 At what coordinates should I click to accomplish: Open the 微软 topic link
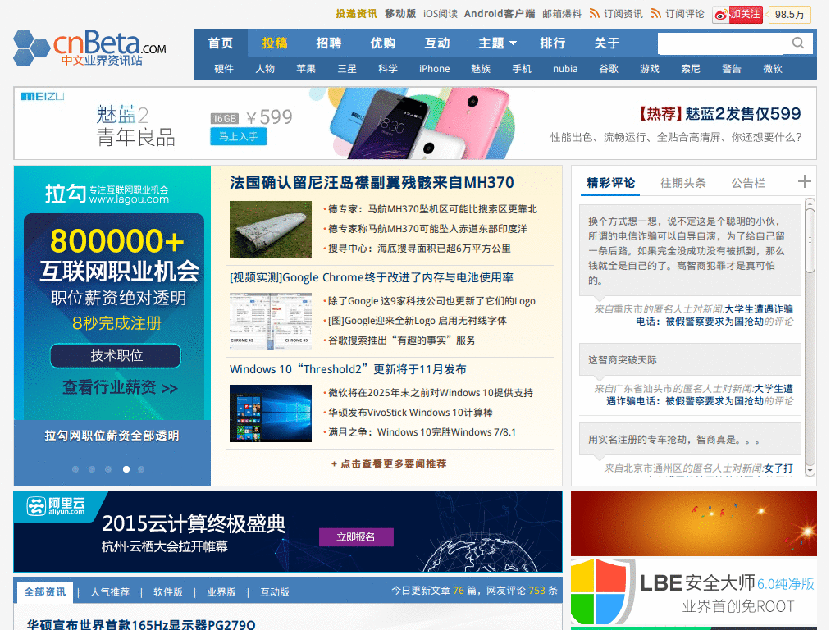[773, 69]
